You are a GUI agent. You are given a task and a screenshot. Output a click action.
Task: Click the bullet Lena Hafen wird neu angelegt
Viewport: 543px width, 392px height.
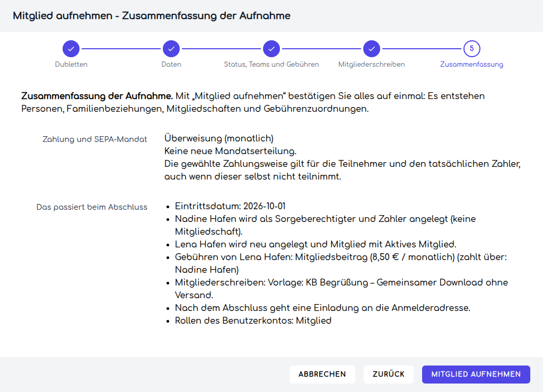[x=316, y=244]
